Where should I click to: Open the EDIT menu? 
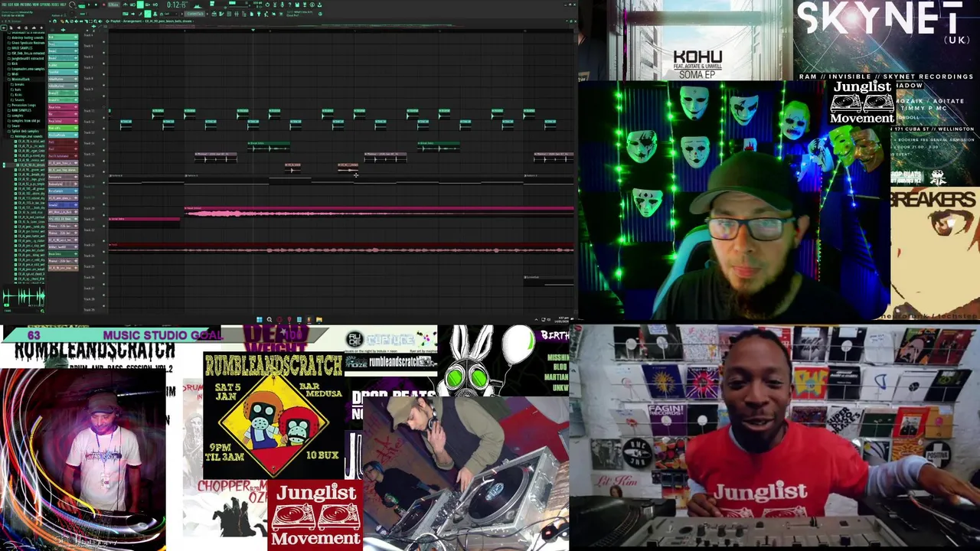pyautogui.click(x=11, y=5)
